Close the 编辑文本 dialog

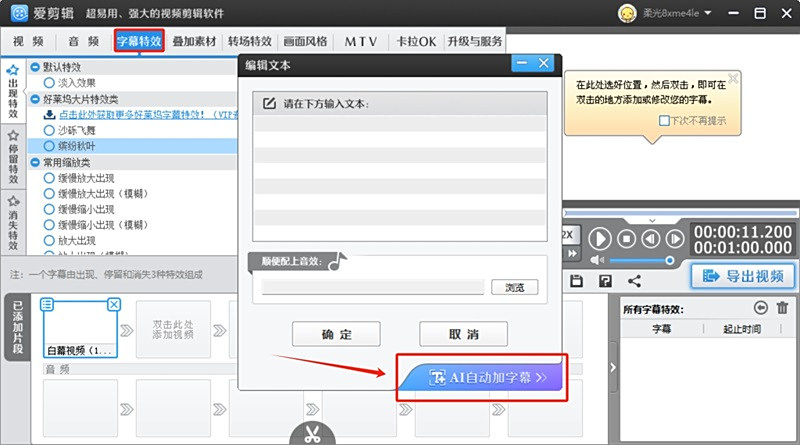(544, 63)
